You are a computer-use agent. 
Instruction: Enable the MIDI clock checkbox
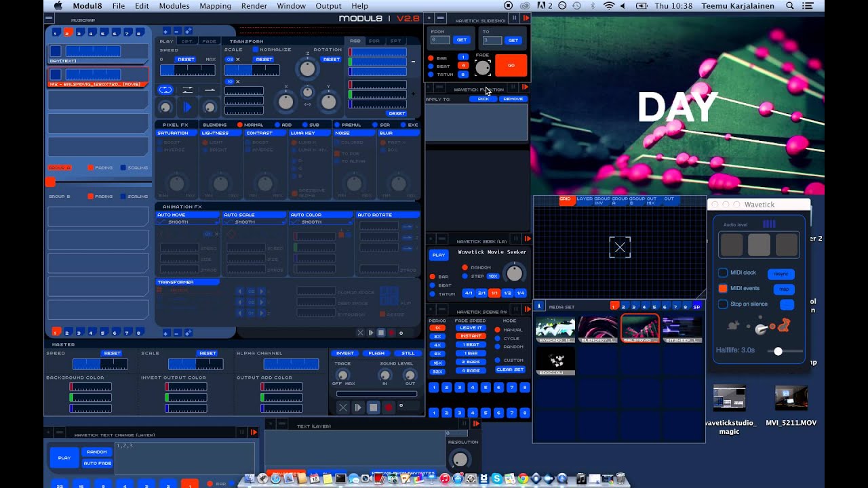(723, 272)
